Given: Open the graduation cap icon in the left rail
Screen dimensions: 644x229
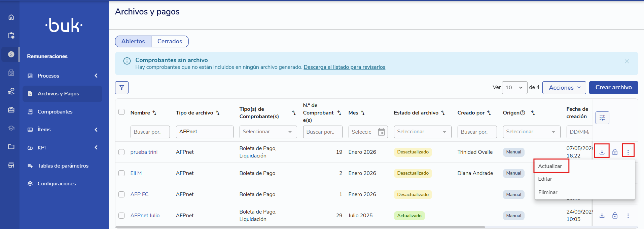Looking at the screenshot, I should (x=11, y=128).
